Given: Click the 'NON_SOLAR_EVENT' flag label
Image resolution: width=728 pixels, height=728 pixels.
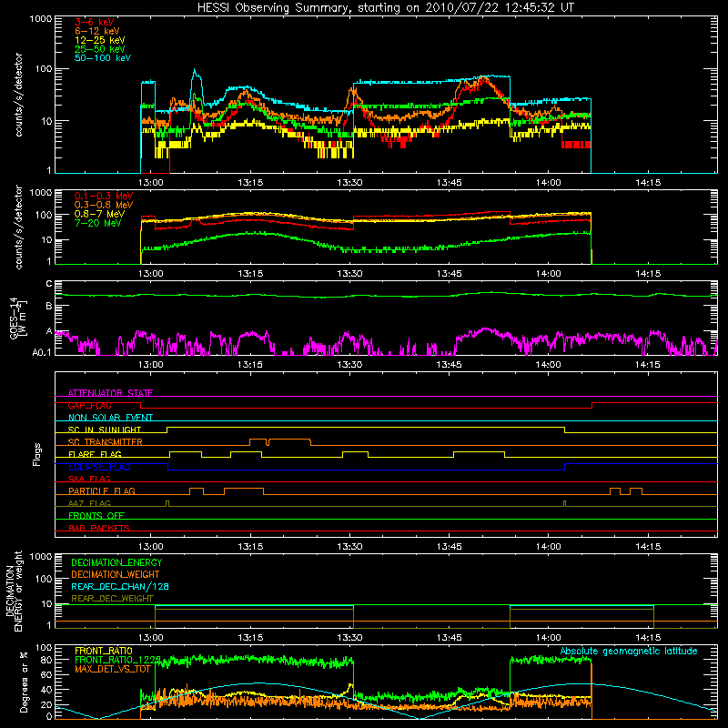Looking at the screenshot, I should pos(110,418).
